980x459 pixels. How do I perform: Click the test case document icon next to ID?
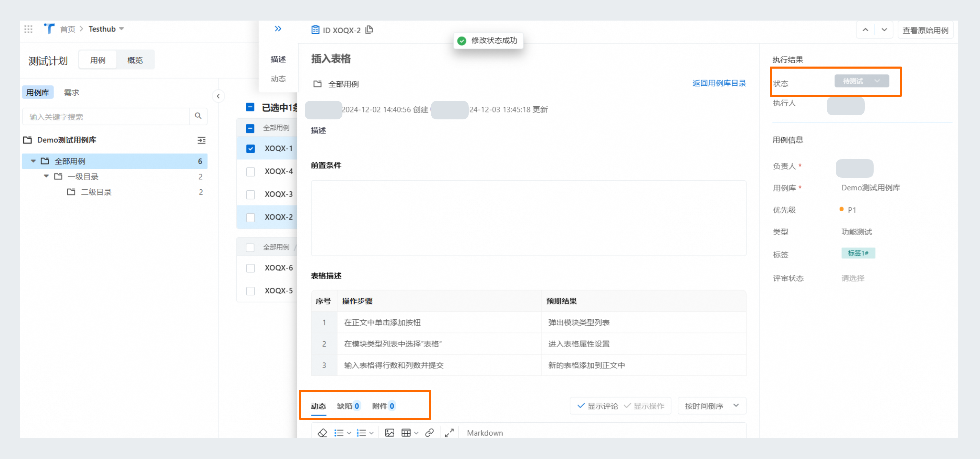pos(315,30)
